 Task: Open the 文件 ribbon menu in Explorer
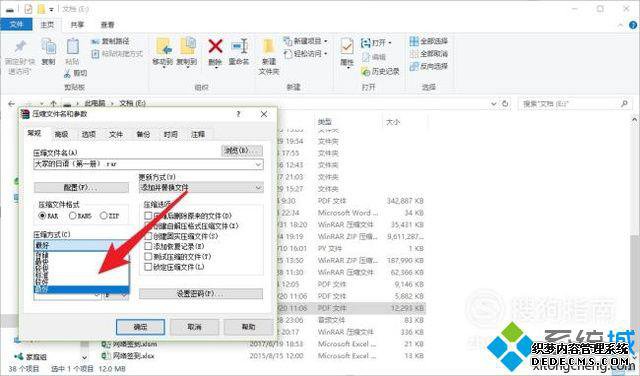[x=16, y=24]
